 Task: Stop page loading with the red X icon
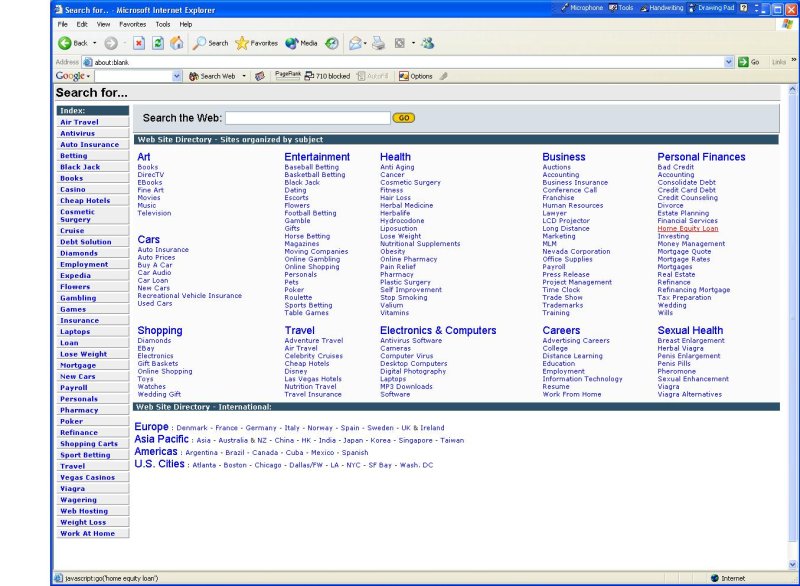(x=139, y=43)
